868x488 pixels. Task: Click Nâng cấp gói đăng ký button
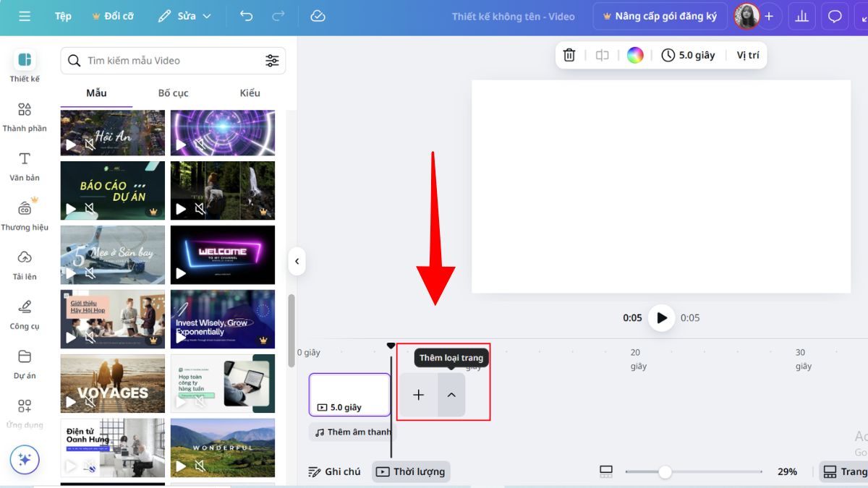[660, 16]
